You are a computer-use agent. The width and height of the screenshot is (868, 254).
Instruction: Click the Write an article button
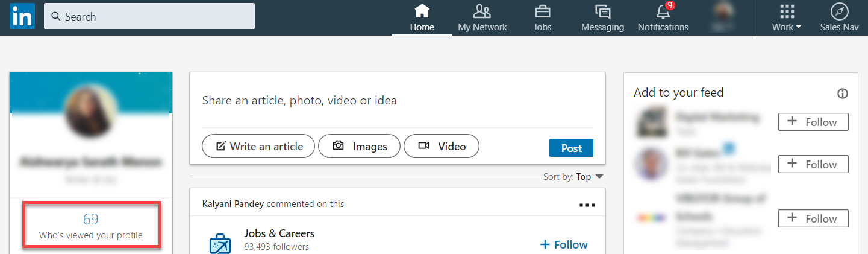(258, 146)
